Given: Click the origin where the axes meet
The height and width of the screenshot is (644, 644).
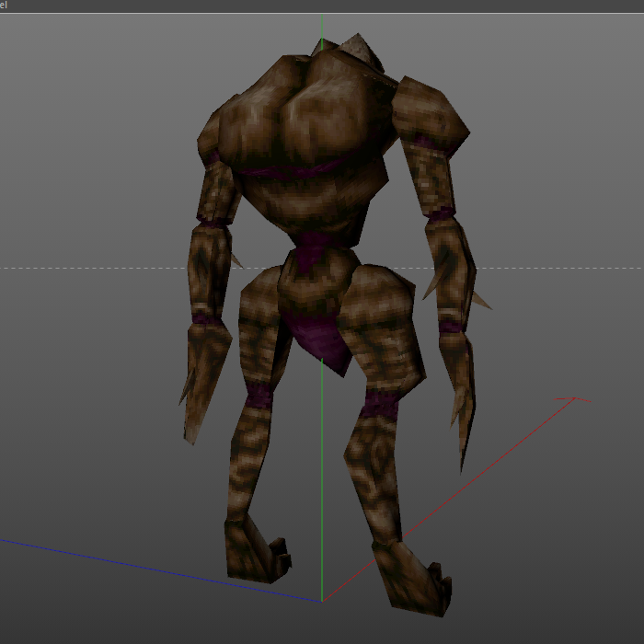Looking at the screenshot, I should 322,601.
